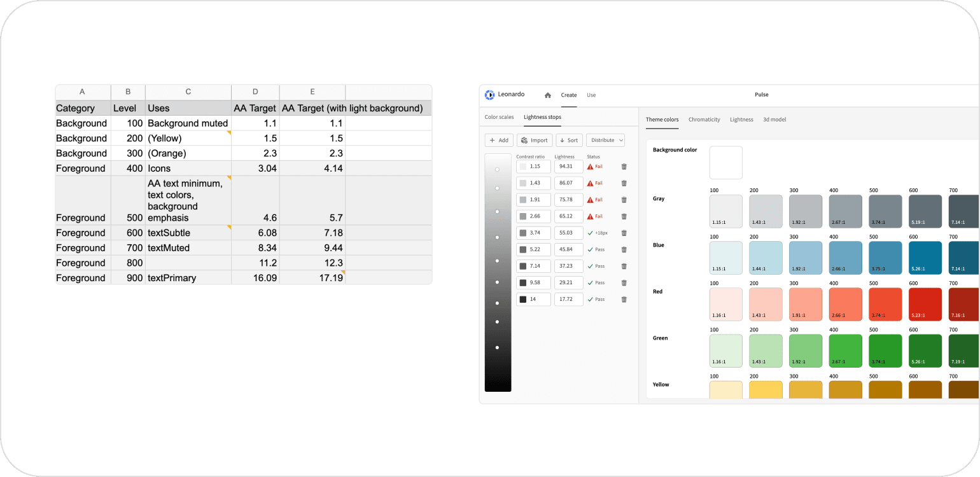
Task: Delete the 1.43 contrast ratio stop
Action: pyautogui.click(x=624, y=183)
